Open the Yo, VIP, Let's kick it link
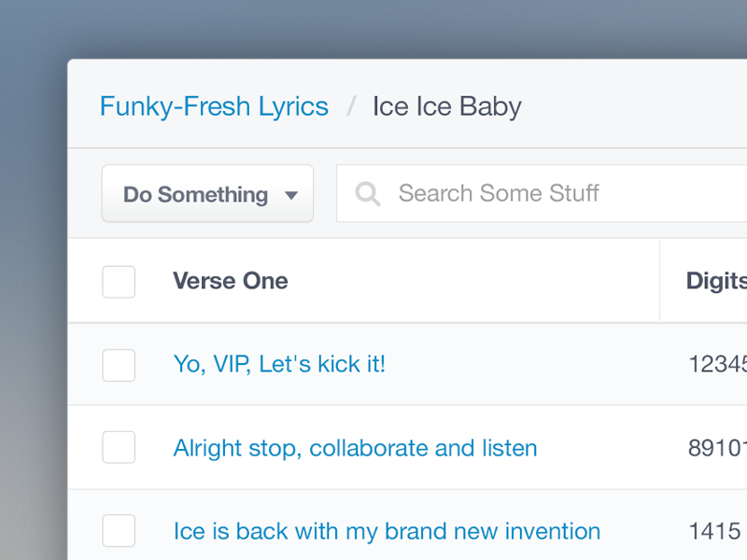747x560 pixels. (x=279, y=364)
